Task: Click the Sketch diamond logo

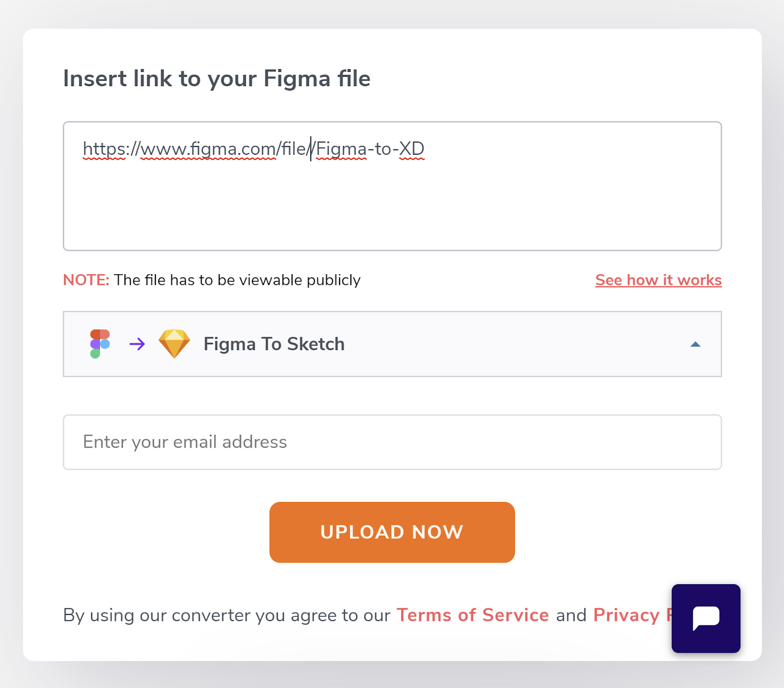Action: 174,344
